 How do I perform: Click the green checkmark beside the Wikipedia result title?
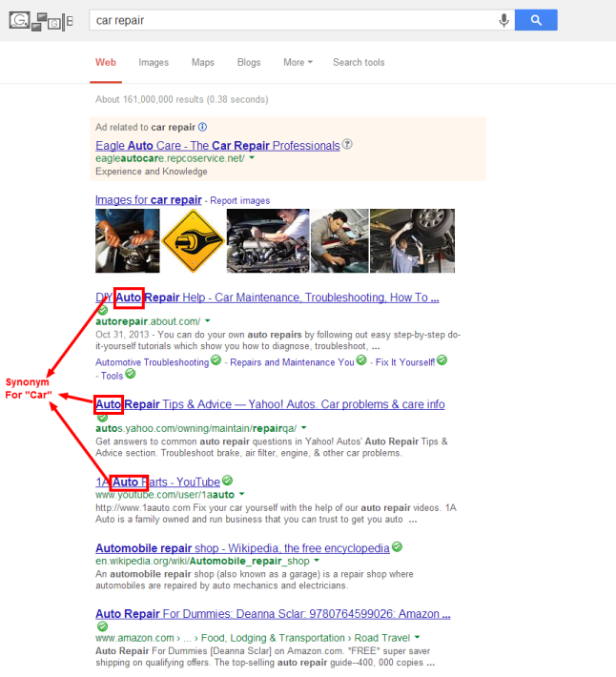(397, 546)
